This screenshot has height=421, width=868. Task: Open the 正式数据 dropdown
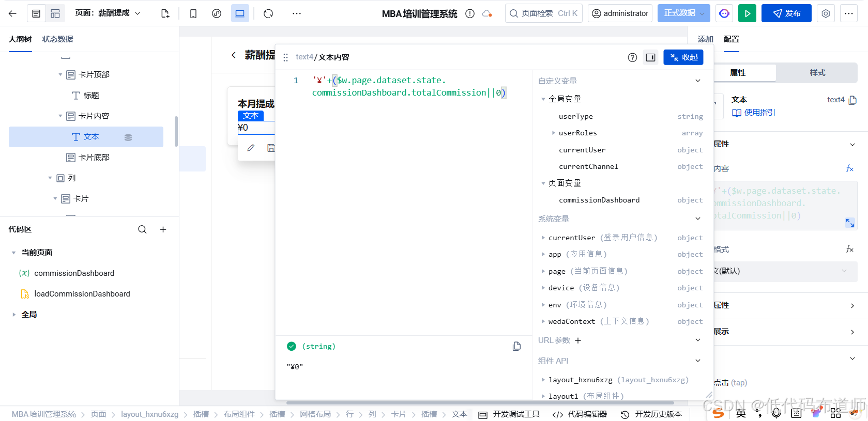684,13
